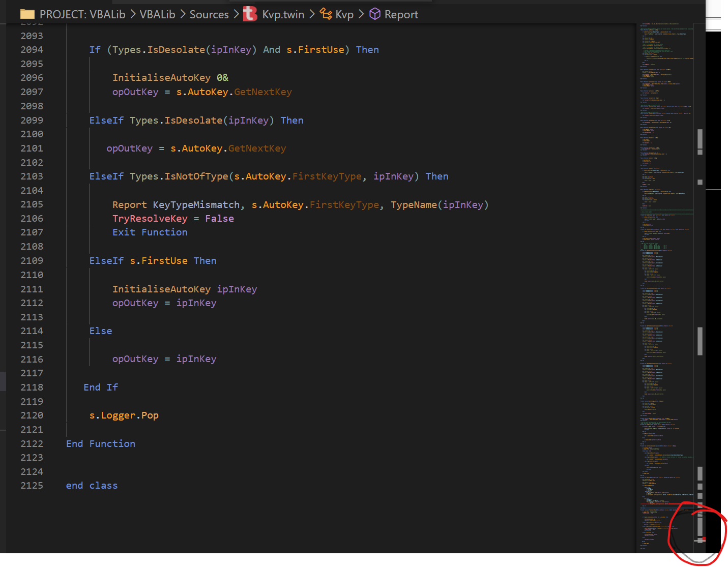Click s.Logger.Pop on line 2120

pos(124,415)
